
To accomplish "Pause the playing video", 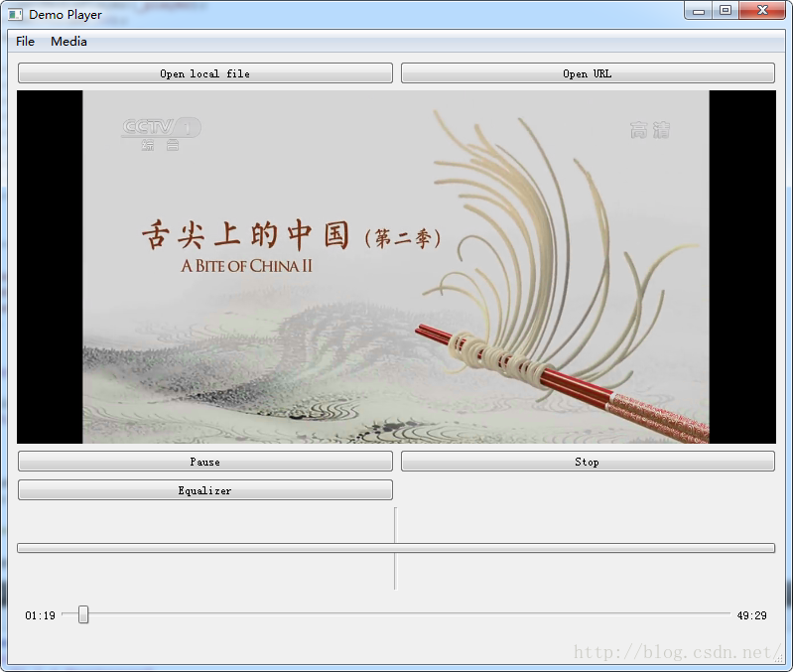I will [x=204, y=462].
